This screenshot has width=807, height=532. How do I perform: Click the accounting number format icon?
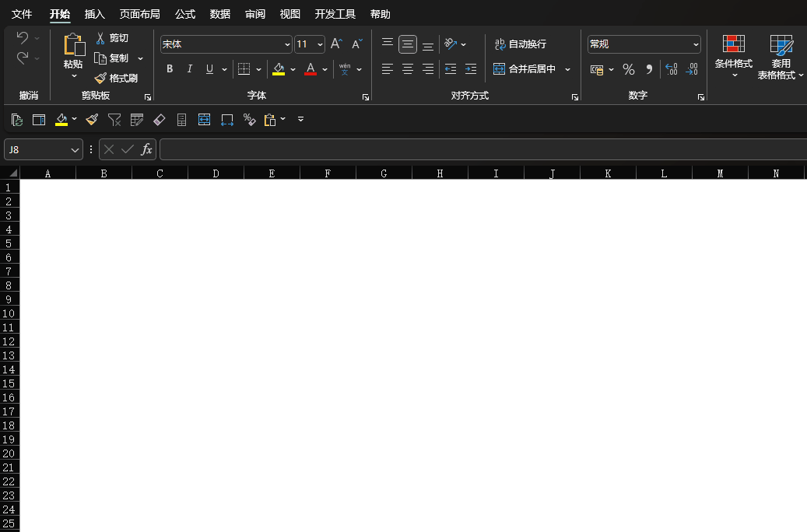(597, 69)
